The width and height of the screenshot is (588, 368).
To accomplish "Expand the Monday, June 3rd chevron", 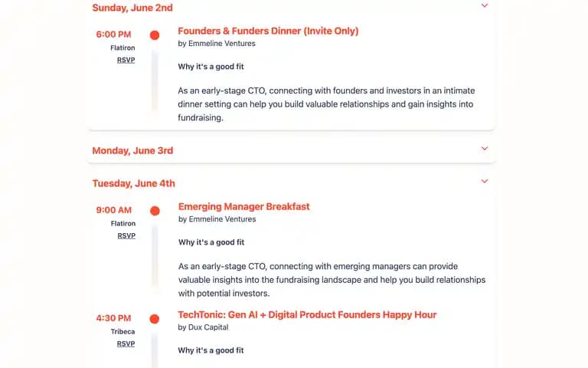I will tap(485, 149).
